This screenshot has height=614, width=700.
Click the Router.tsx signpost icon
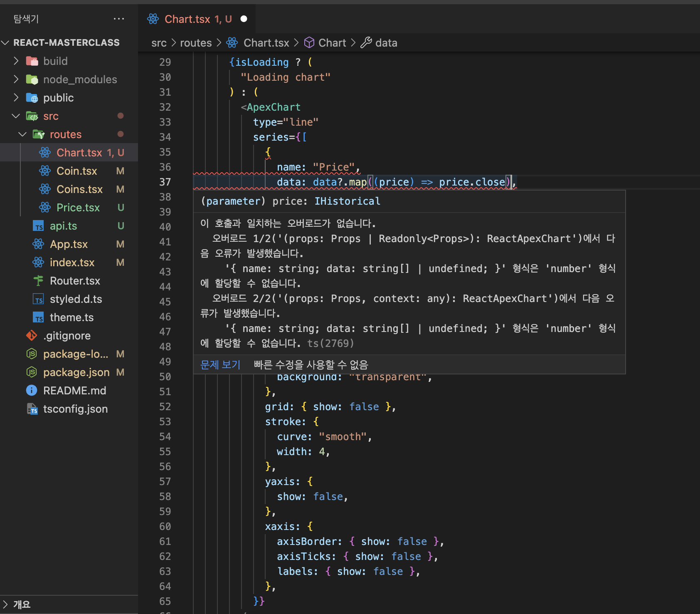click(38, 281)
